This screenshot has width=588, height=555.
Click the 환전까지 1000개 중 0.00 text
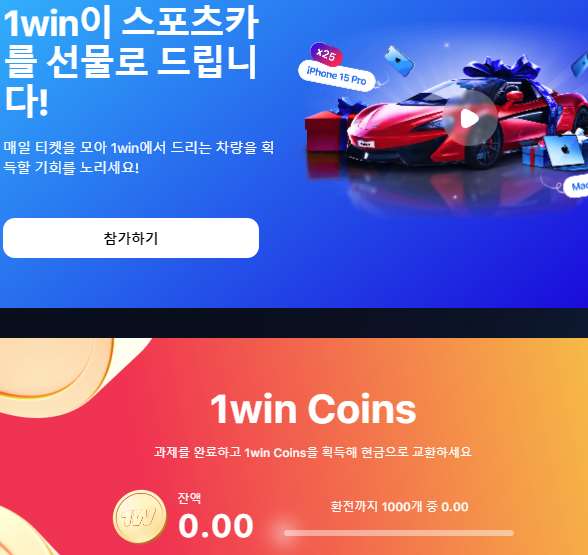point(399,507)
